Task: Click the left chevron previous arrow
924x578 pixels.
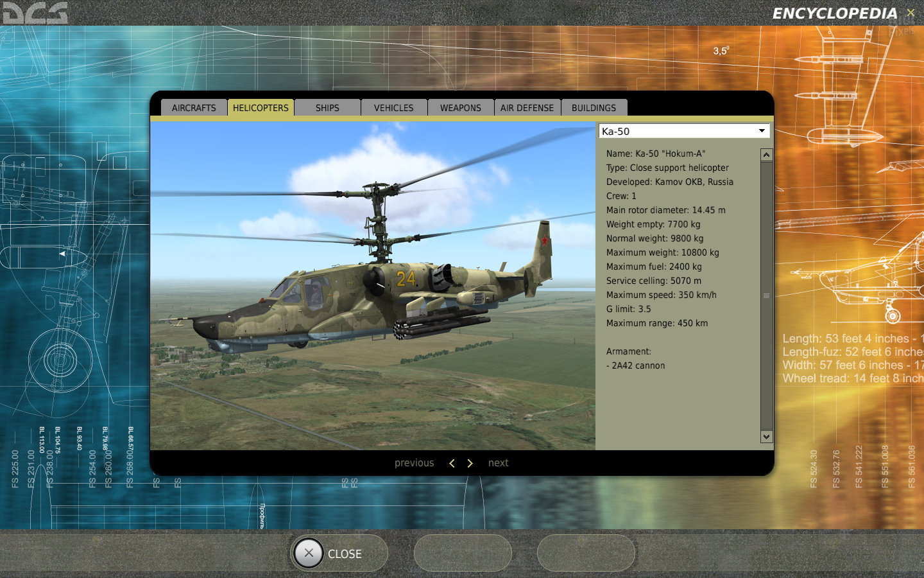Action: pos(452,463)
